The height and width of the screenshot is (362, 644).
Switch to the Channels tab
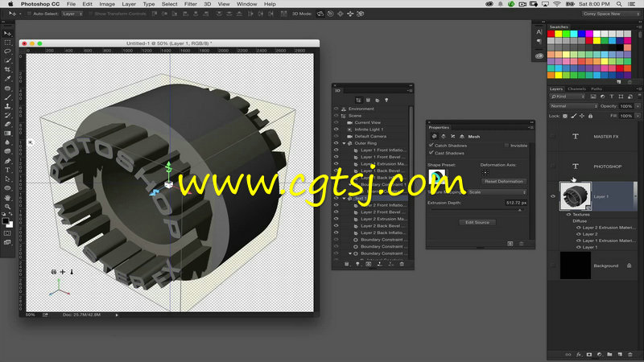576,88
